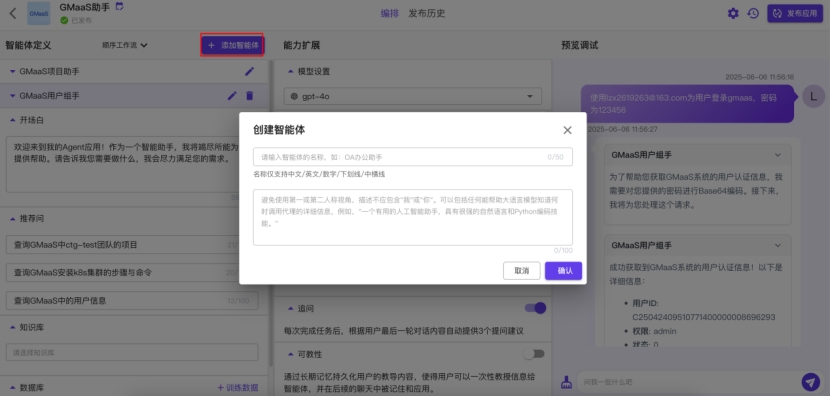
Task: Open the gpt-4o model dropdown
Action: pos(413,96)
